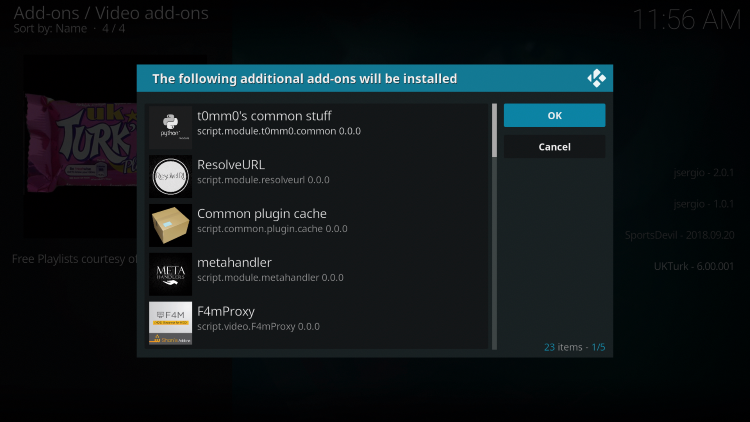The width and height of the screenshot is (750, 422).
Task: Click the Kodi logo in dialog header
Action: (596, 78)
